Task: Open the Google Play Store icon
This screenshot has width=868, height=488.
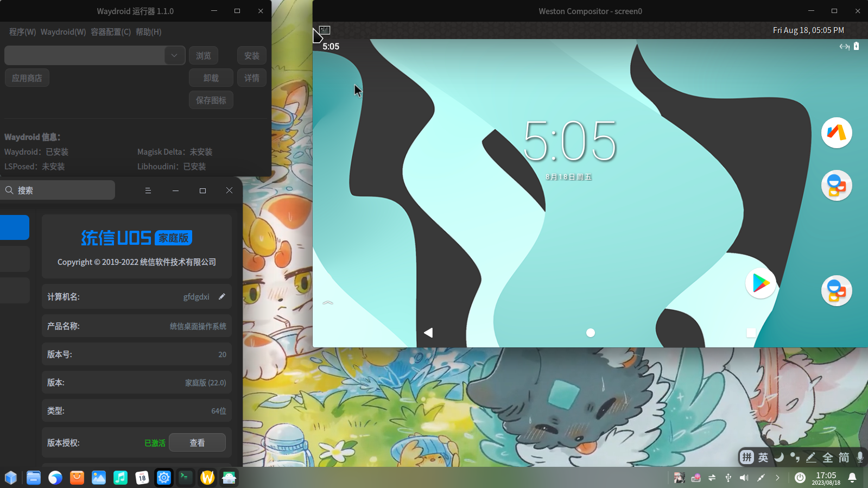Action: pyautogui.click(x=761, y=283)
